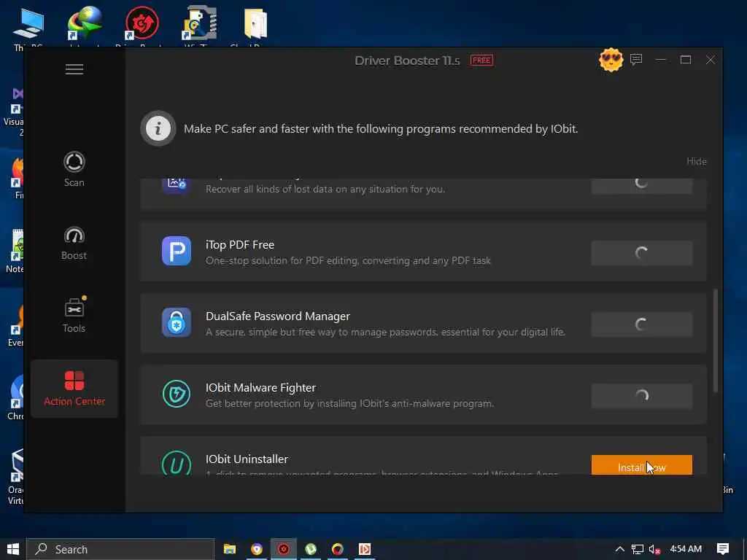Open the network status tray icon
This screenshot has height=560, width=747.
tap(638, 549)
